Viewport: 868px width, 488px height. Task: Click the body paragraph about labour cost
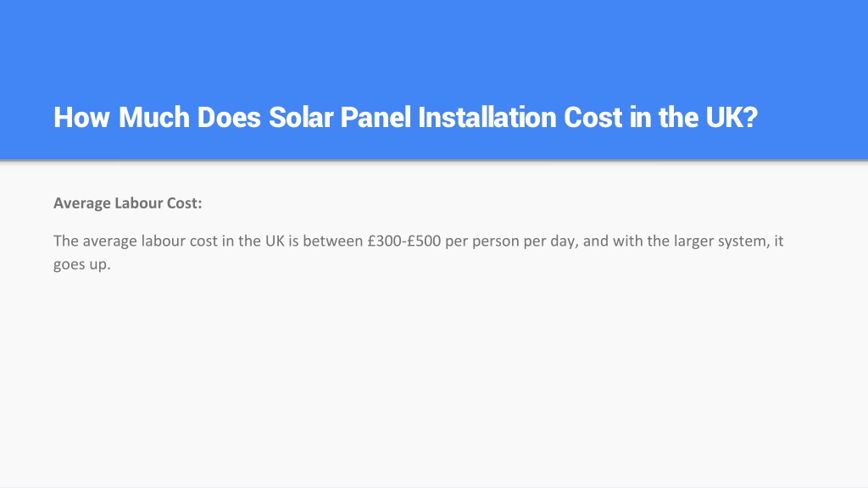[x=419, y=252]
